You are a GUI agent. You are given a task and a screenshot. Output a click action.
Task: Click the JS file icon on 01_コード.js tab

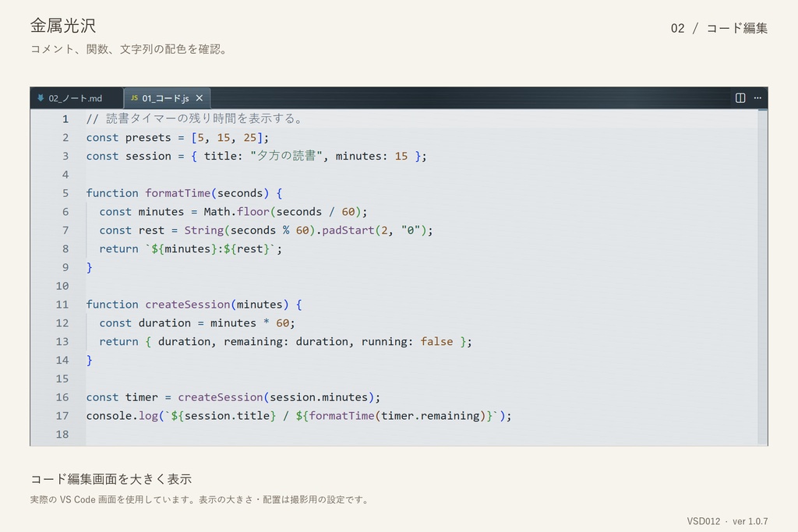coord(134,97)
